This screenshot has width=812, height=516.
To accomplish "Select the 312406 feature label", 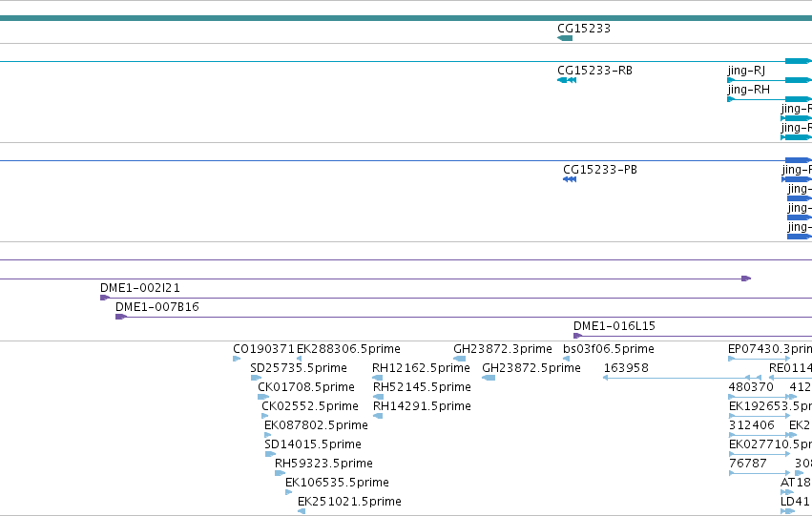I will 752,425.
